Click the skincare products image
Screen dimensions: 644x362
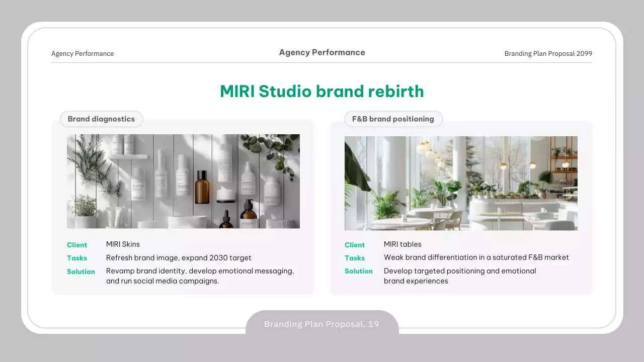(x=183, y=181)
